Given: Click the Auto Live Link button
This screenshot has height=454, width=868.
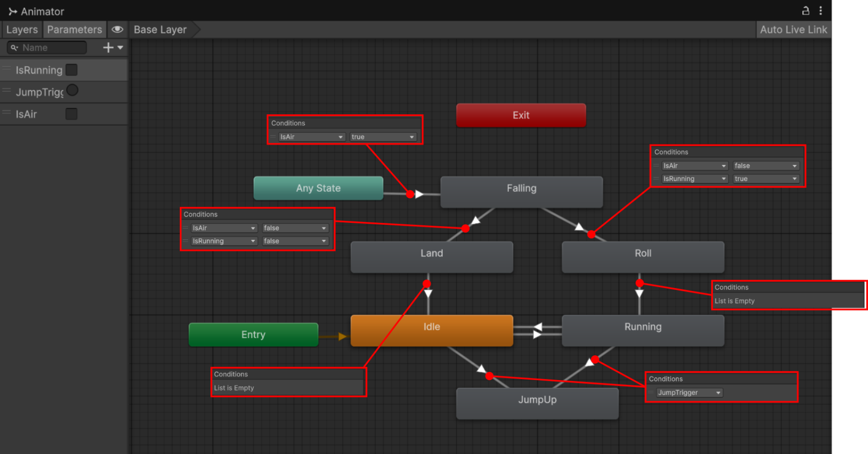Looking at the screenshot, I should pyautogui.click(x=794, y=29).
